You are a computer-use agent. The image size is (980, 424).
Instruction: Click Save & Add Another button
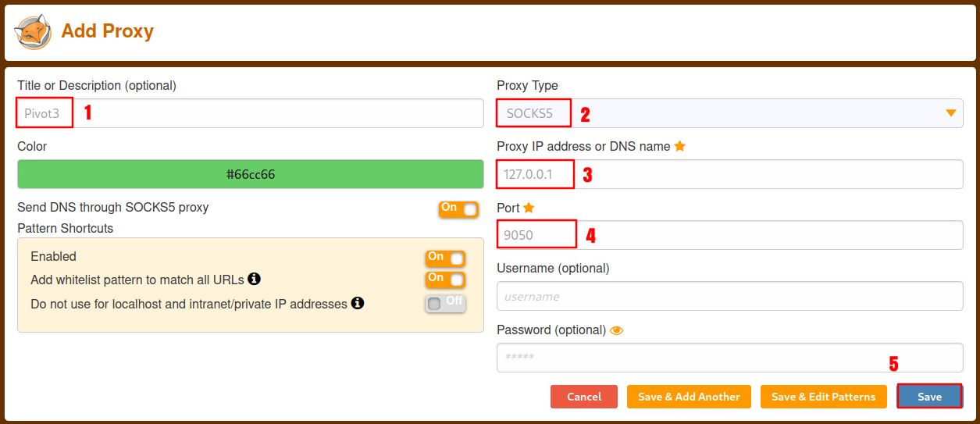688,397
